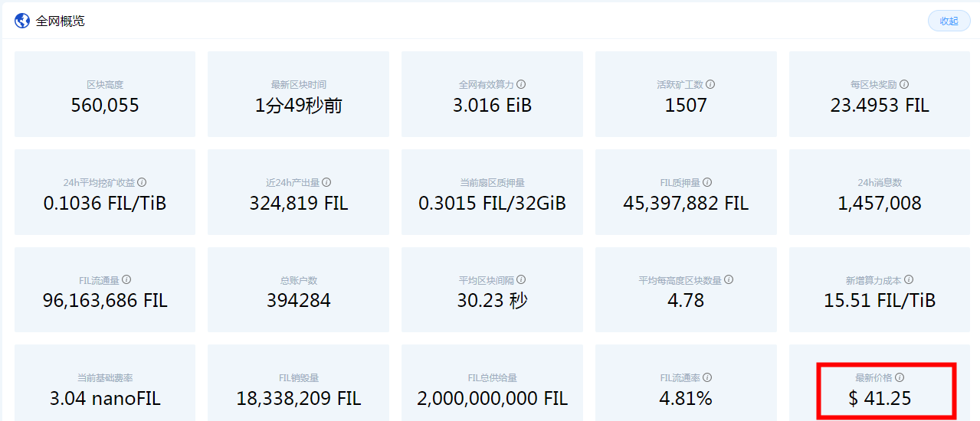Click info icon beside 每区块奖励
Viewport: 980px width, 421px height.
coord(904,84)
